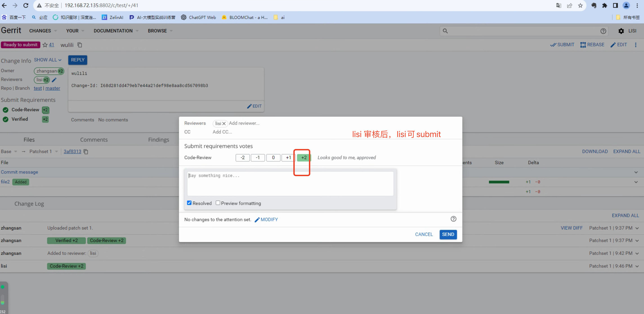This screenshot has width=644, height=314.
Task: Click the Say something nice text area
Action: point(290,184)
